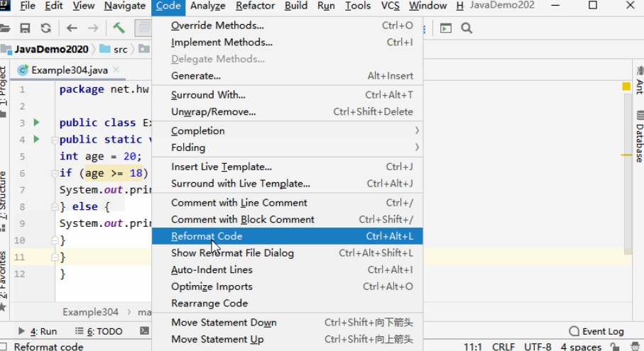Open the Database side tool window
Viewport: 644px width, 351px height.
coord(640,137)
